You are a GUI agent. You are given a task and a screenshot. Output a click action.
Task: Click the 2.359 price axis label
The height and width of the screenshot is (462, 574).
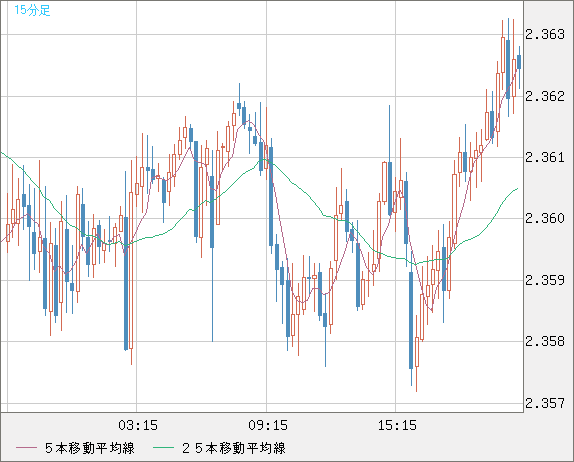click(x=545, y=280)
